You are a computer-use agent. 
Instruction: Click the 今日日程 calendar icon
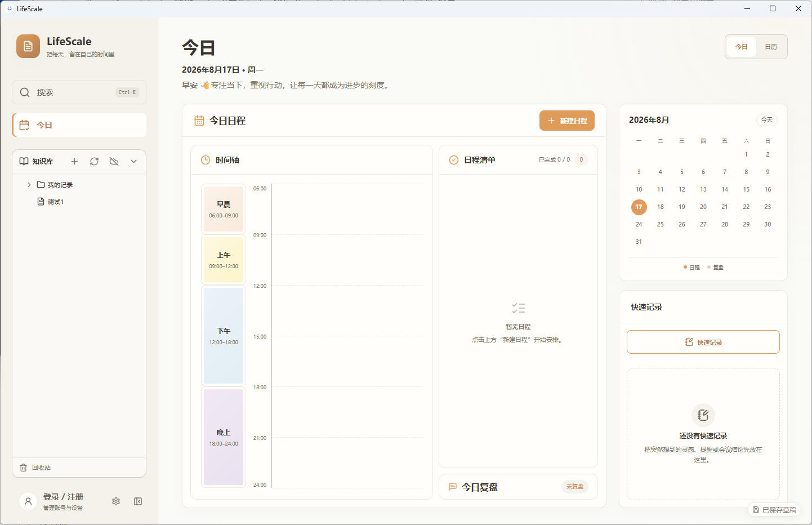(x=199, y=121)
